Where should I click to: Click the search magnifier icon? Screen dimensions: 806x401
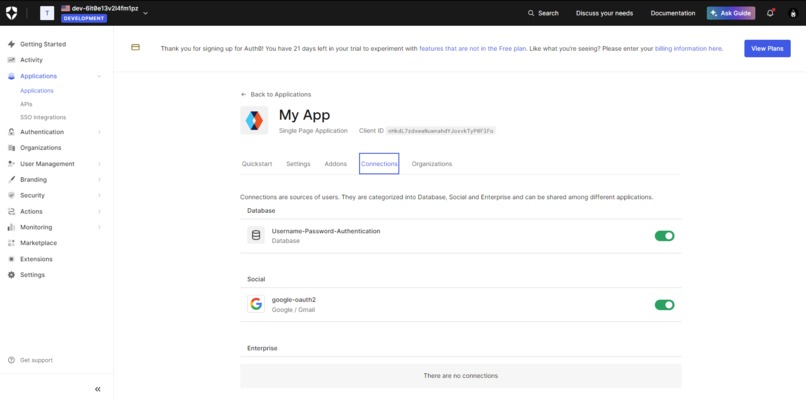pyautogui.click(x=531, y=13)
